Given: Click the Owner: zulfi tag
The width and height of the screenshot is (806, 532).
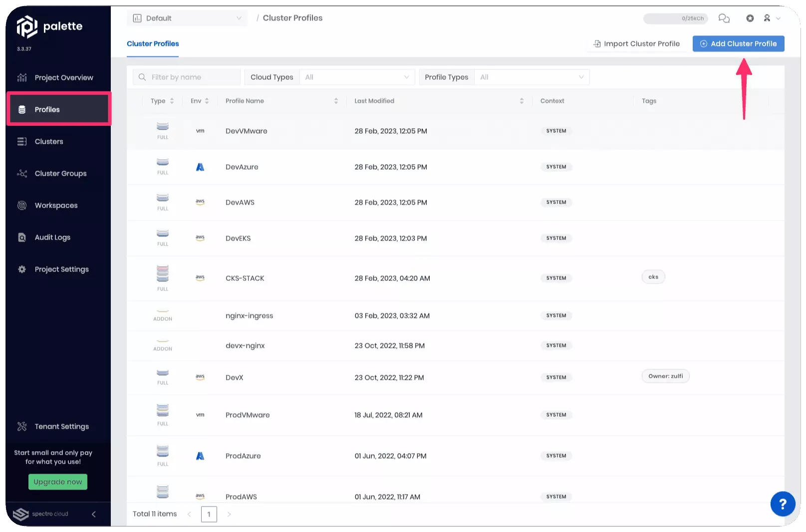Looking at the screenshot, I should [665, 376].
